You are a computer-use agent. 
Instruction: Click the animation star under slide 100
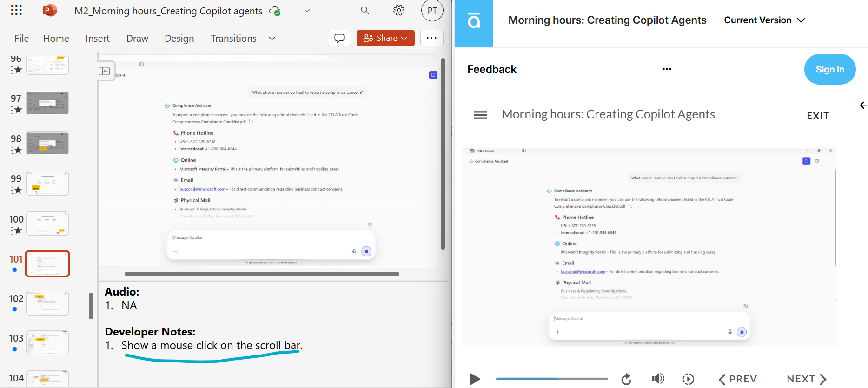(16, 230)
